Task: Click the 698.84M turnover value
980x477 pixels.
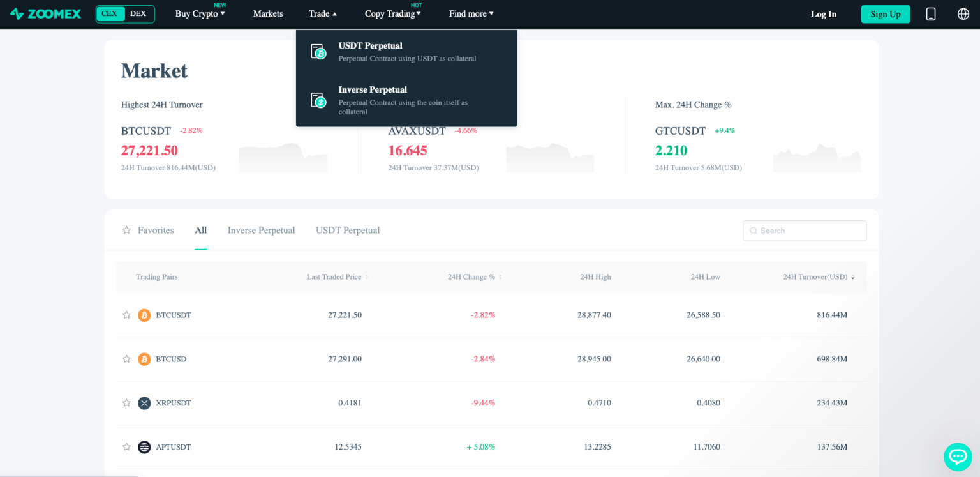Action: 832,359
